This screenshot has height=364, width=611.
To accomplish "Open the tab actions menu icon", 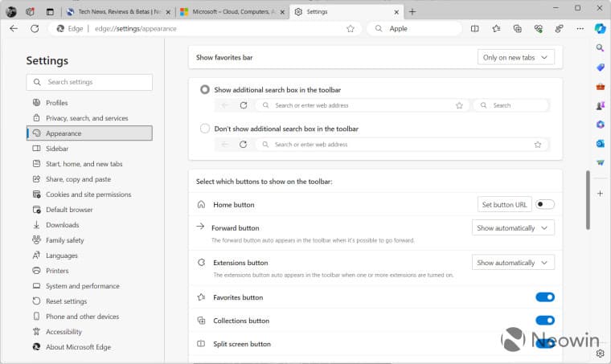I will [x=50, y=12].
